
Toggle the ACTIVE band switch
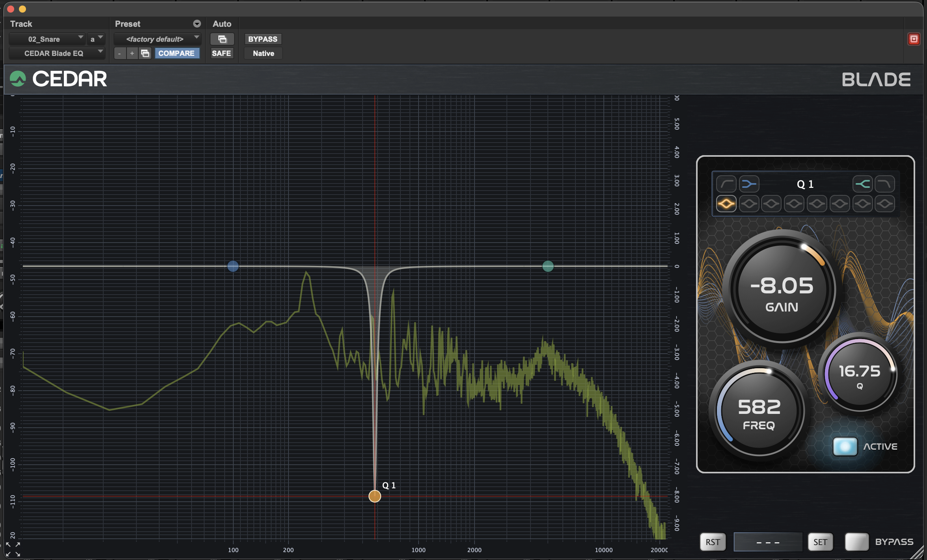[x=845, y=447]
